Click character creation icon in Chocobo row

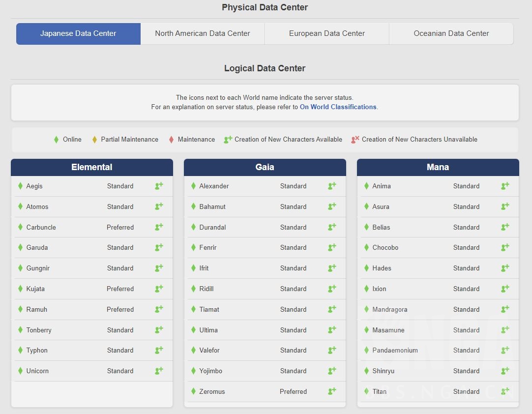(505, 247)
